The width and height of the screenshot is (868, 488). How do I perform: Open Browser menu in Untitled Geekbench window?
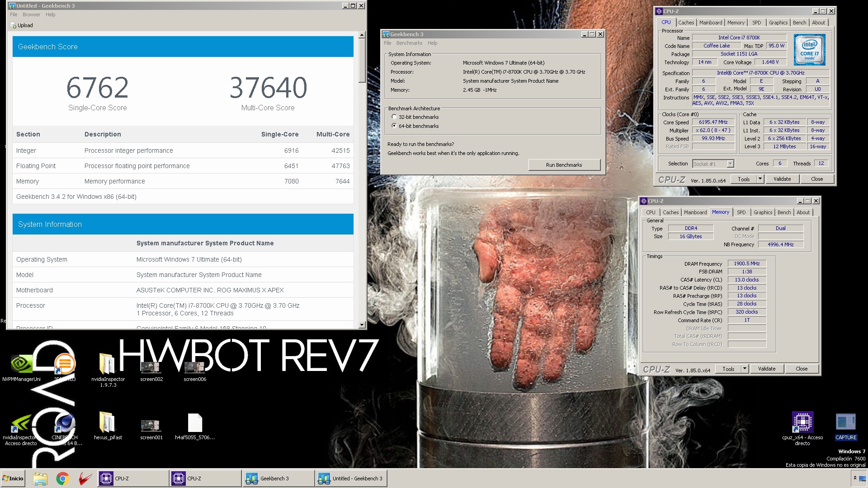pos(31,14)
